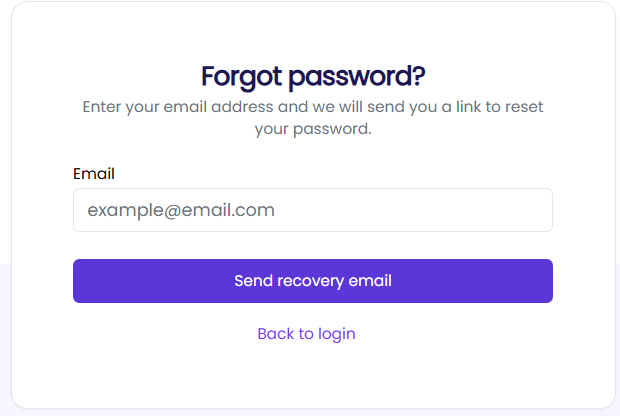Image resolution: width=620 pixels, height=416 pixels.
Task: Click the Email field label
Action: 94,174
